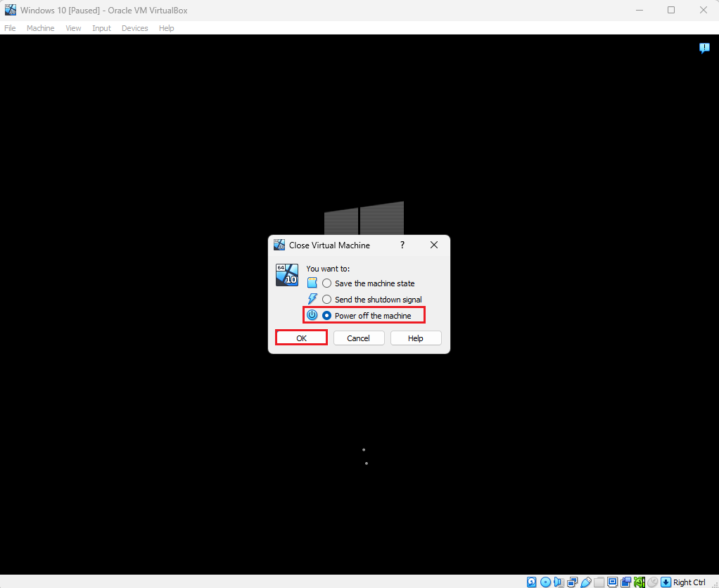Click the audio status bar icon

(x=559, y=582)
